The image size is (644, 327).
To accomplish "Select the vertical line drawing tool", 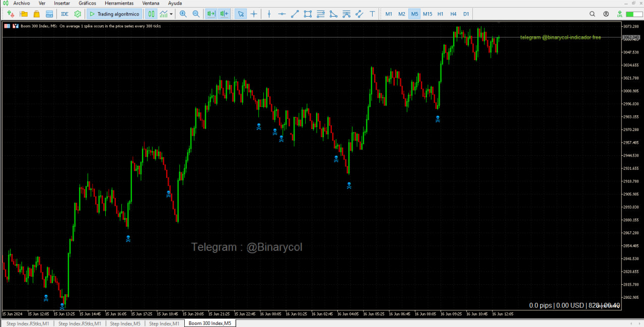I will (x=269, y=14).
